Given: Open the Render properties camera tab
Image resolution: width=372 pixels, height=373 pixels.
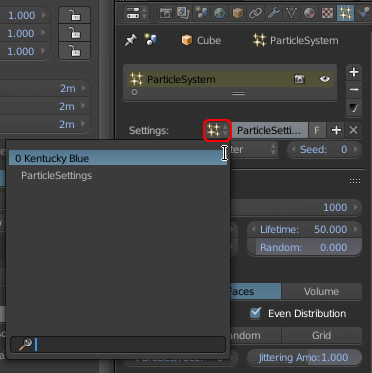Looking at the screenshot, I should coord(165,13).
